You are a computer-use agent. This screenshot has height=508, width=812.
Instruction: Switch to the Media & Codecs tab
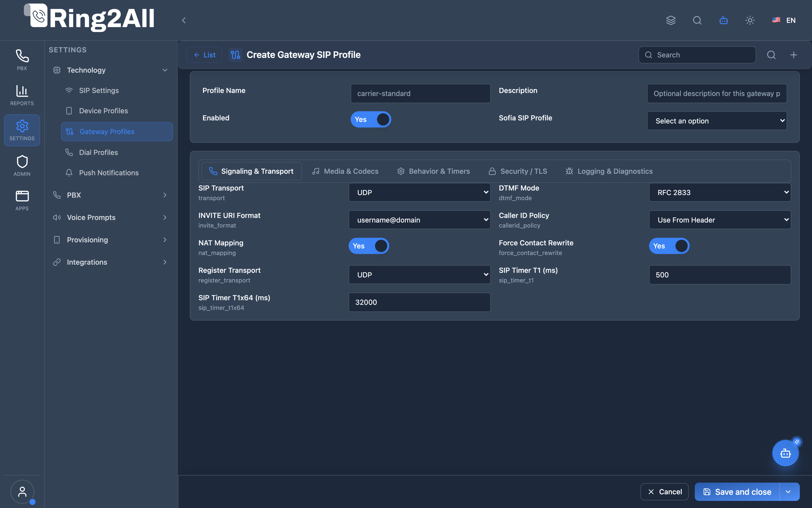(x=345, y=171)
